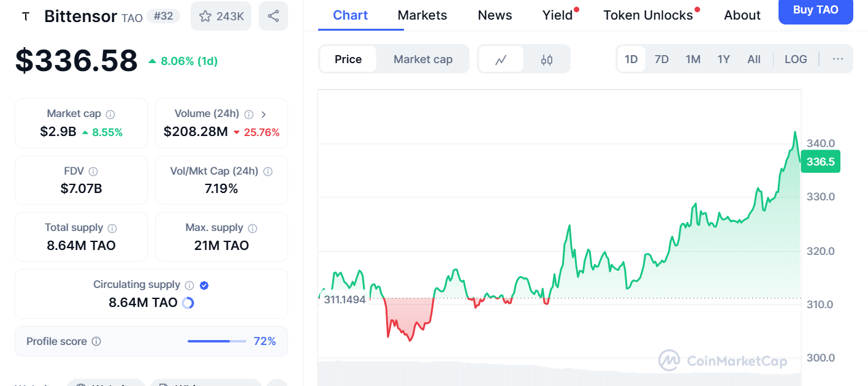The image size is (868, 386).
Task: Select the Market cap chart toggle
Action: coord(423,59)
